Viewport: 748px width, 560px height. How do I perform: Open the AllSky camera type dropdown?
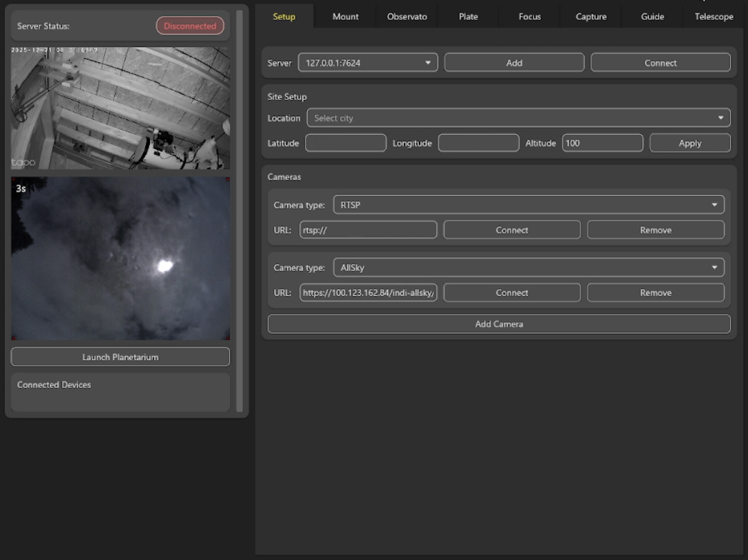[528, 268]
